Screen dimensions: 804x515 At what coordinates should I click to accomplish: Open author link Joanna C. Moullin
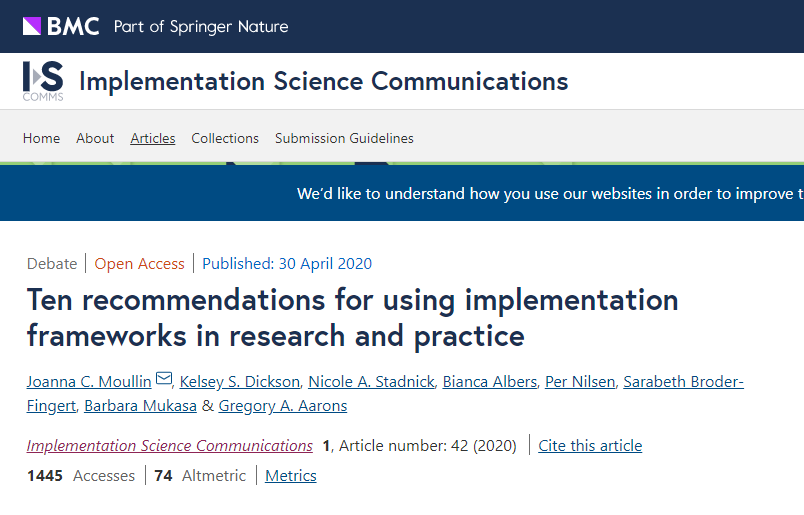89,382
